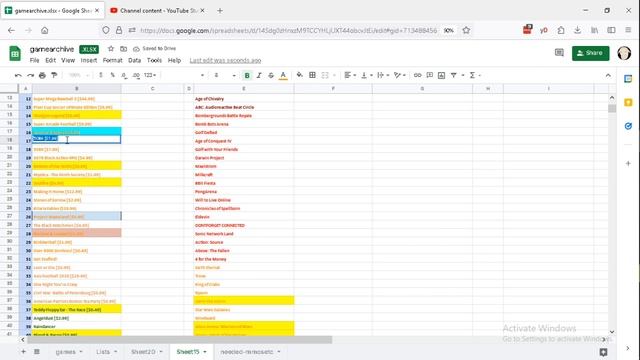Click the browser Downloads icon

(577, 30)
